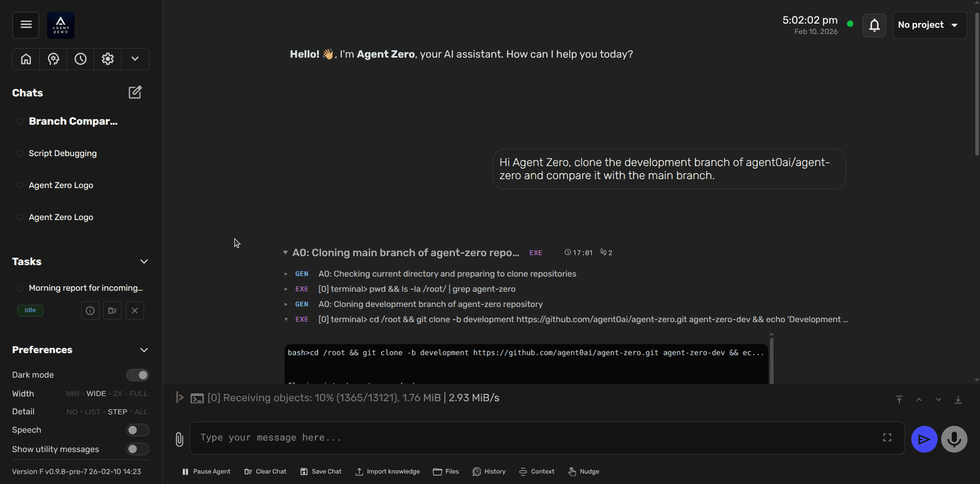
Task: Go to next message arrow
Action: pyautogui.click(x=939, y=400)
